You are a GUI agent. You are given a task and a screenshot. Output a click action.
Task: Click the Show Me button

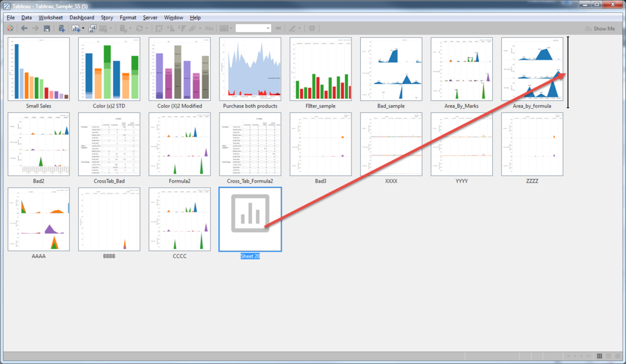600,29
